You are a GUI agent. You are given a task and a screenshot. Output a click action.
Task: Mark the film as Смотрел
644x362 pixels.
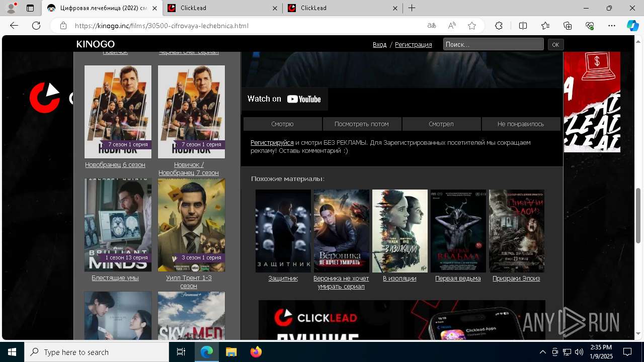(x=441, y=124)
